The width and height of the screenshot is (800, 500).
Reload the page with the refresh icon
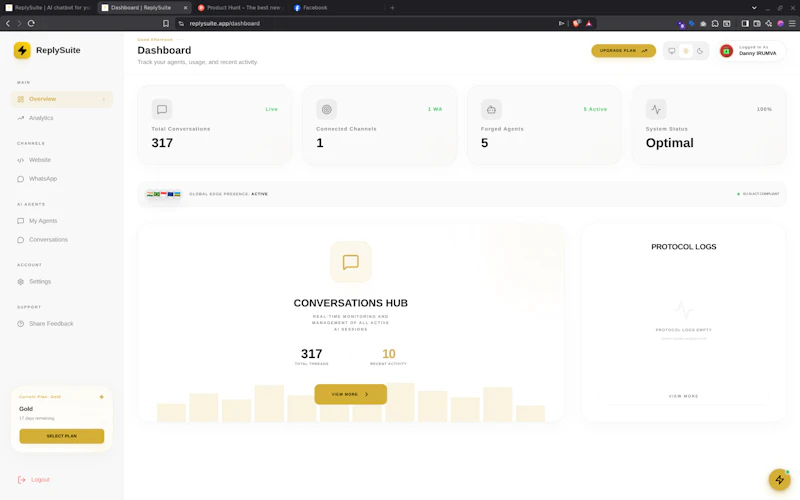pos(31,23)
